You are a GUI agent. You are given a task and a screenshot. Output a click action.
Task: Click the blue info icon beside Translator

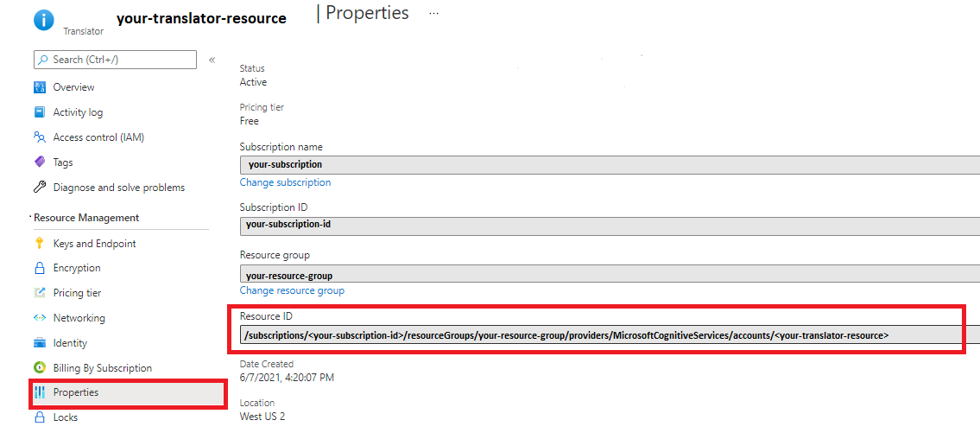44,19
